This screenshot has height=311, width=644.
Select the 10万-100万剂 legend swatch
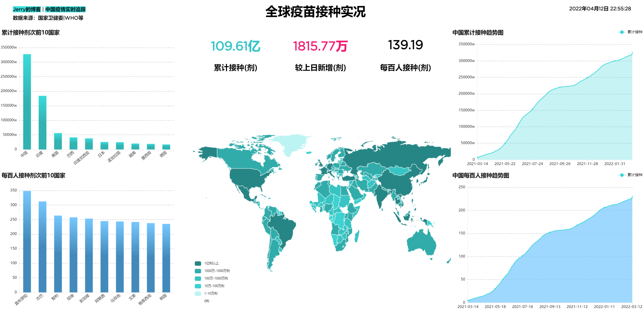[198, 286]
